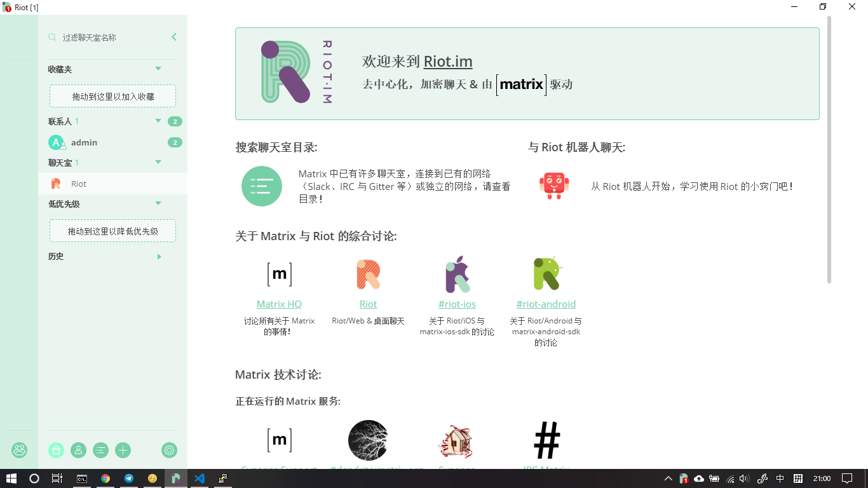Open Task View from the taskbar
This screenshot has width=868, height=488.
click(x=57, y=478)
